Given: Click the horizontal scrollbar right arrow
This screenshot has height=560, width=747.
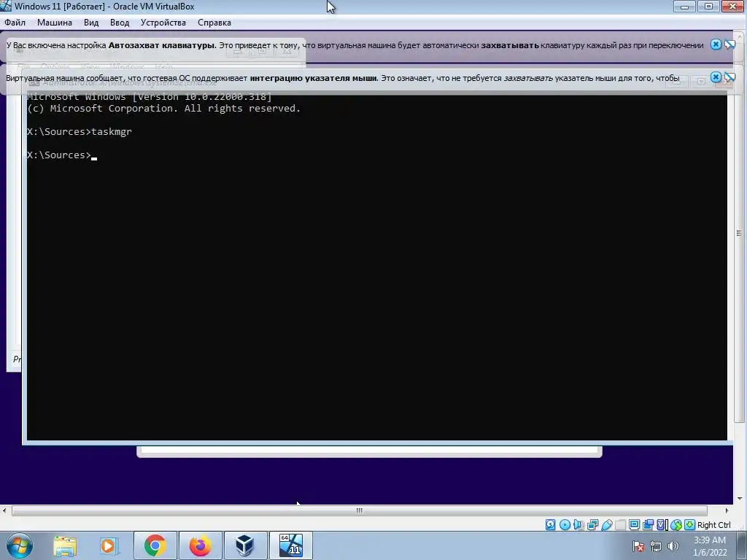Looking at the screenshot, I should point(727,510).
